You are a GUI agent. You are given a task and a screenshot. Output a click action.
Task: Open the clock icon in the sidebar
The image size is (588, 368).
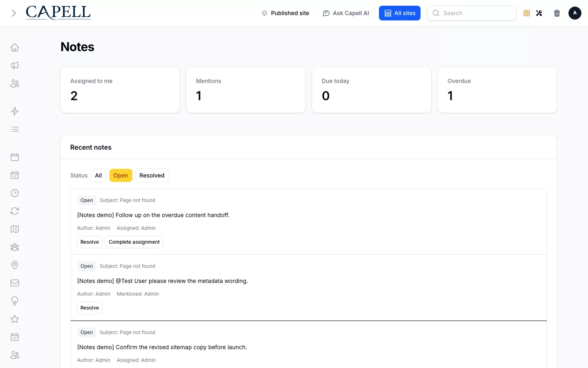click(x=15, y=193)
